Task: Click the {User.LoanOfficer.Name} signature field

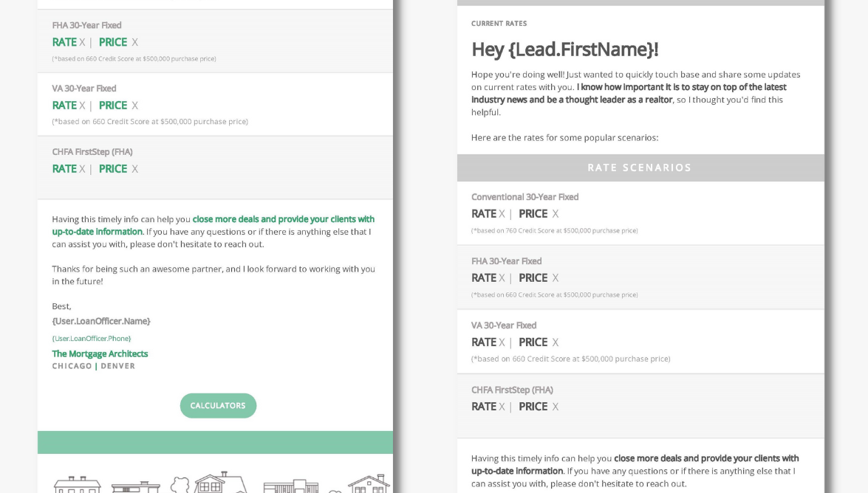Action: 101,321
